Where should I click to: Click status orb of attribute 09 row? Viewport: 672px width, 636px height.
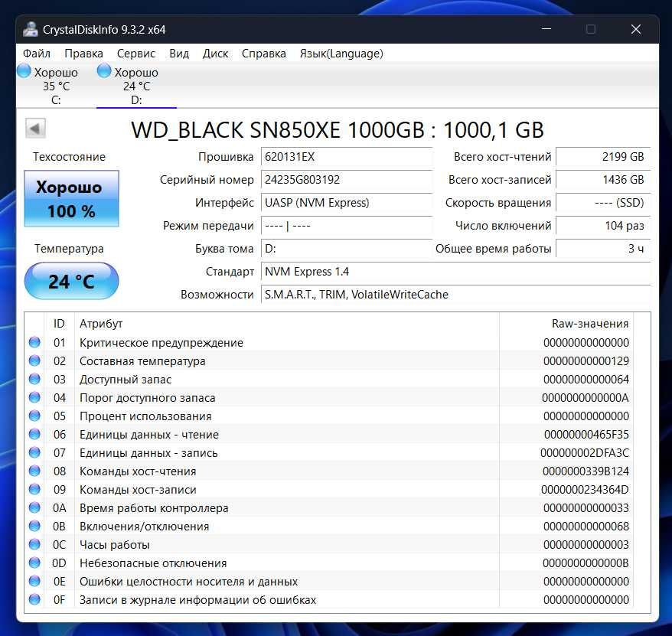(34, 489)
